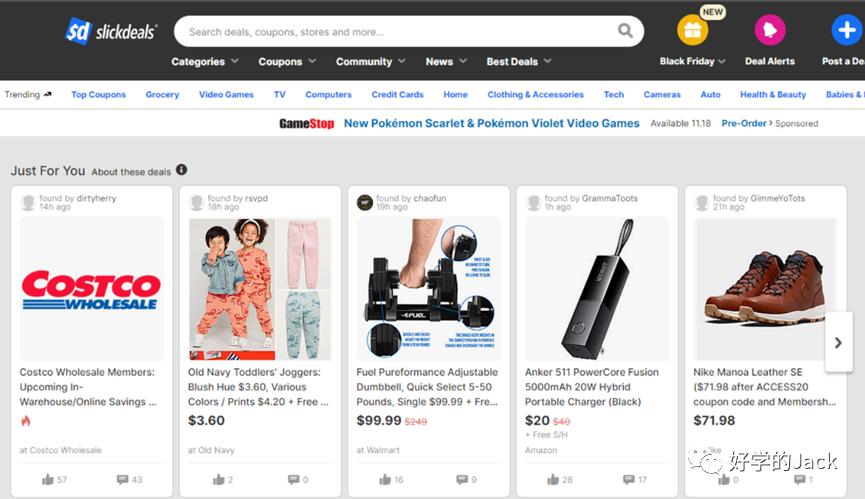
Task: Expand the Community dropdown
Action: coord(371,62)
